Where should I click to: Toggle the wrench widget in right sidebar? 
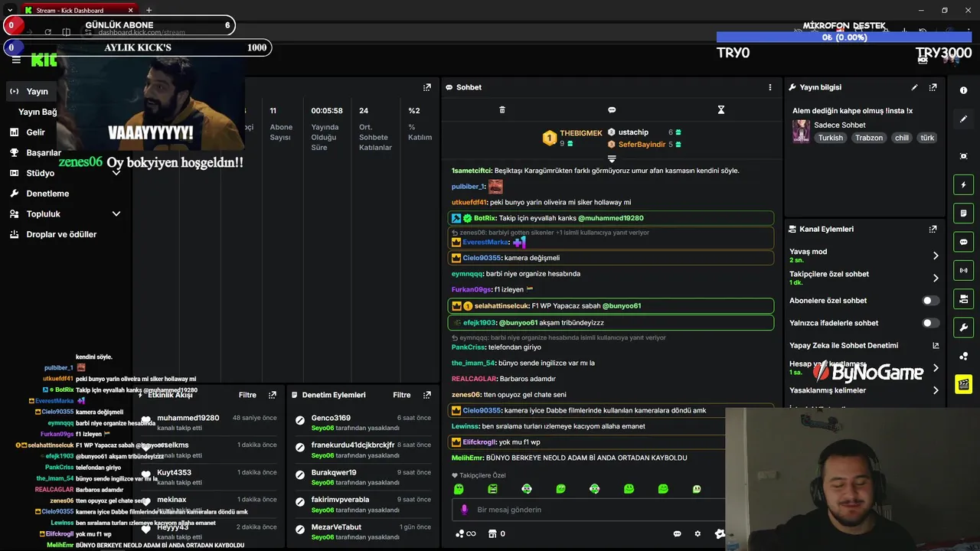click(963, 328)
